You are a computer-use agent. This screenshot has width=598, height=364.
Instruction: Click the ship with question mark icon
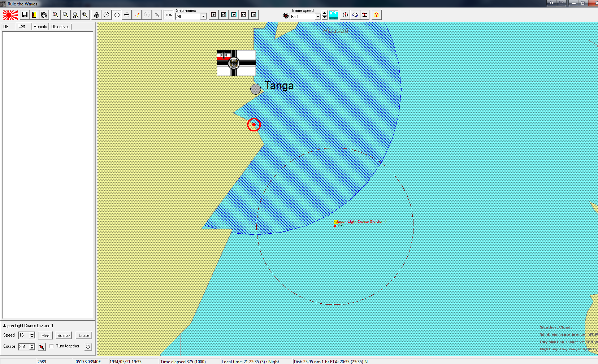(365, 15)
